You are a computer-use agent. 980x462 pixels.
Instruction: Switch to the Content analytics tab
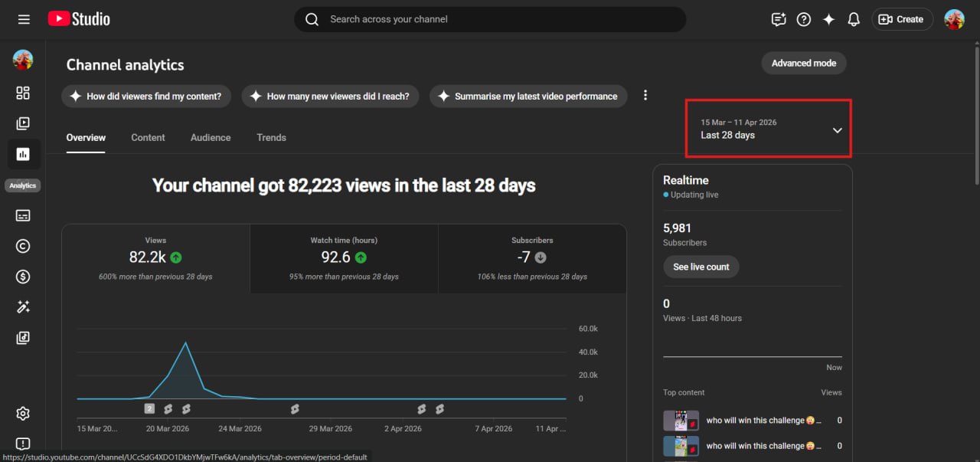click(x=148, y=138)
